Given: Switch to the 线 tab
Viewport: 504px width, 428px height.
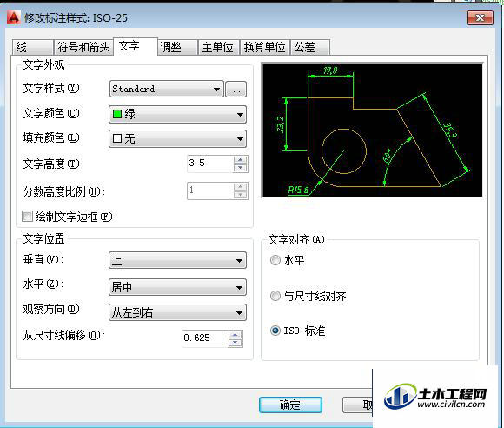Looking at the screenshot, I should [x=32, y=47].
